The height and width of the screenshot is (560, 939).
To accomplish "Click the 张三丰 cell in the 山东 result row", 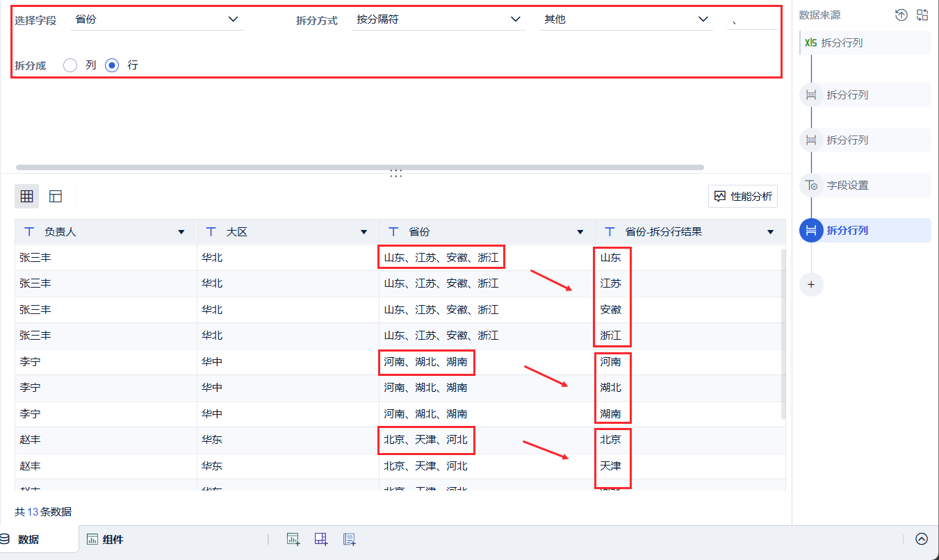I will tap(106, 258).
